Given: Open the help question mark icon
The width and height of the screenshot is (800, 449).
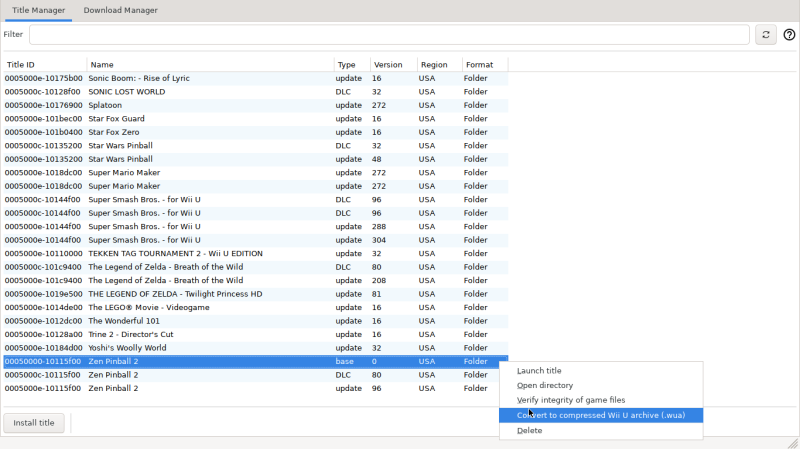Looking at the screenshot, I should (x=789, y=35).
